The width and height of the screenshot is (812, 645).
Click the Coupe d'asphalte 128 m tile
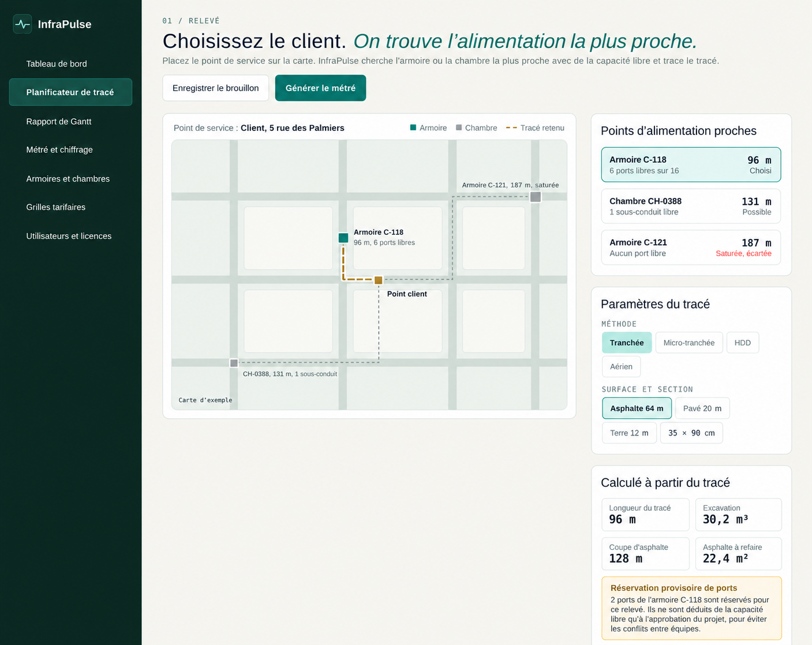(645, 554)
